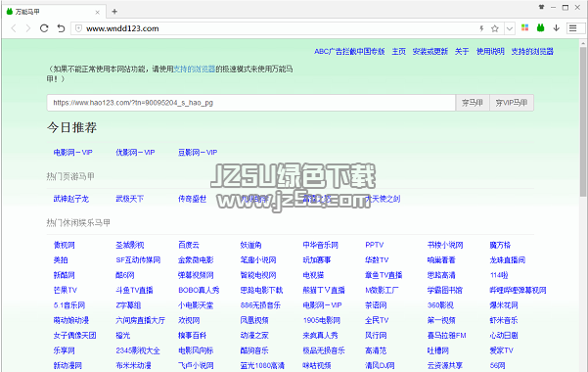Go back with the browser back arrow
The image size is (588, 372).
(x=14, y=28)
